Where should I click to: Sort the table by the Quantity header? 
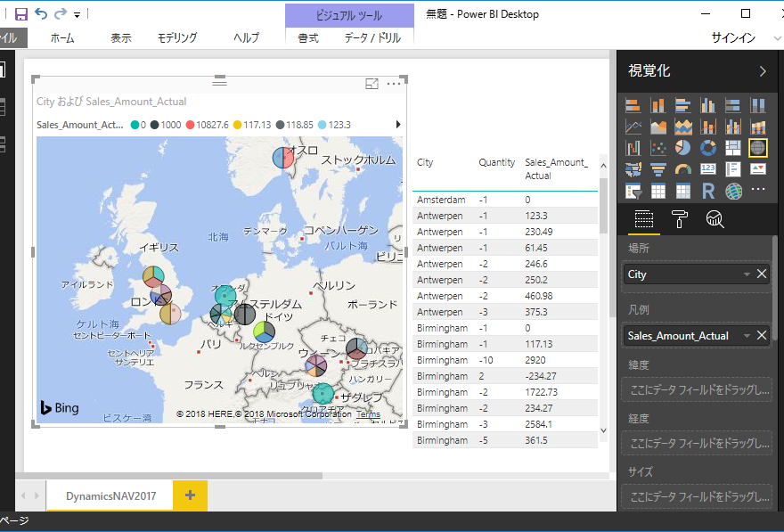click(496, 162)
